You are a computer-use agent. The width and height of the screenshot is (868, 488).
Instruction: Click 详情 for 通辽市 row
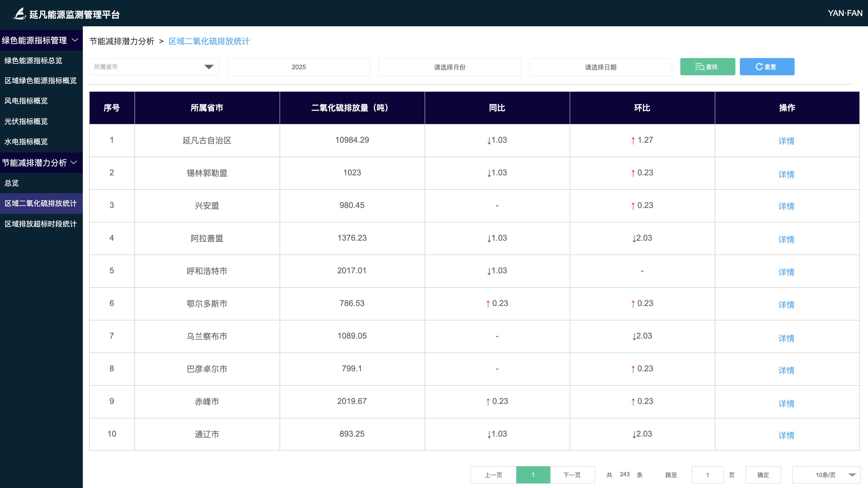[x=786, y=435]
